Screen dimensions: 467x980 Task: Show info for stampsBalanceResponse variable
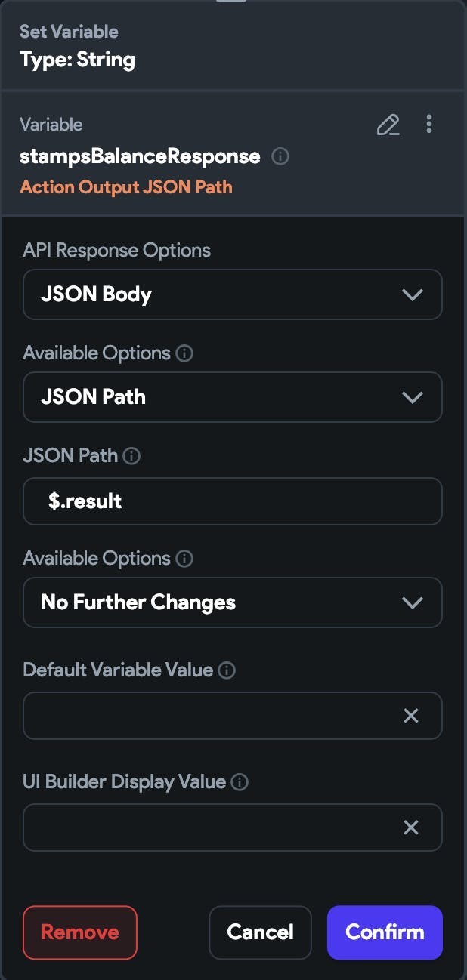pos(280,156)
